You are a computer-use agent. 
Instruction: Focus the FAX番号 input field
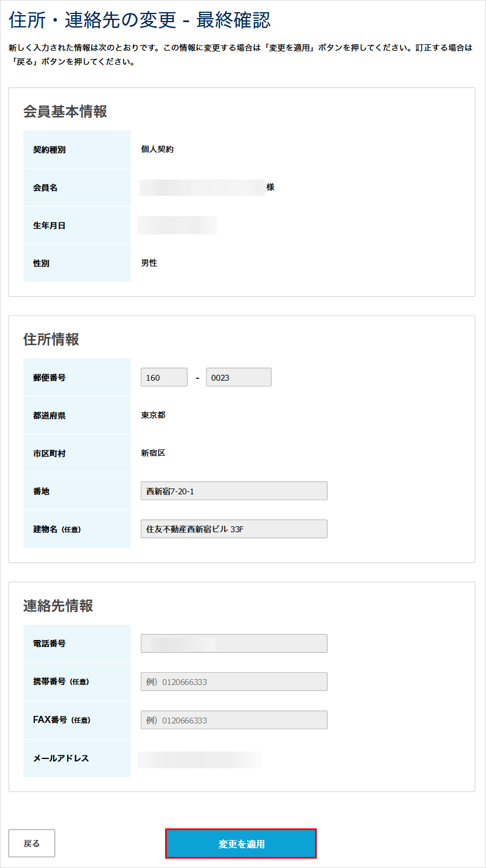(x=234, y=720)
